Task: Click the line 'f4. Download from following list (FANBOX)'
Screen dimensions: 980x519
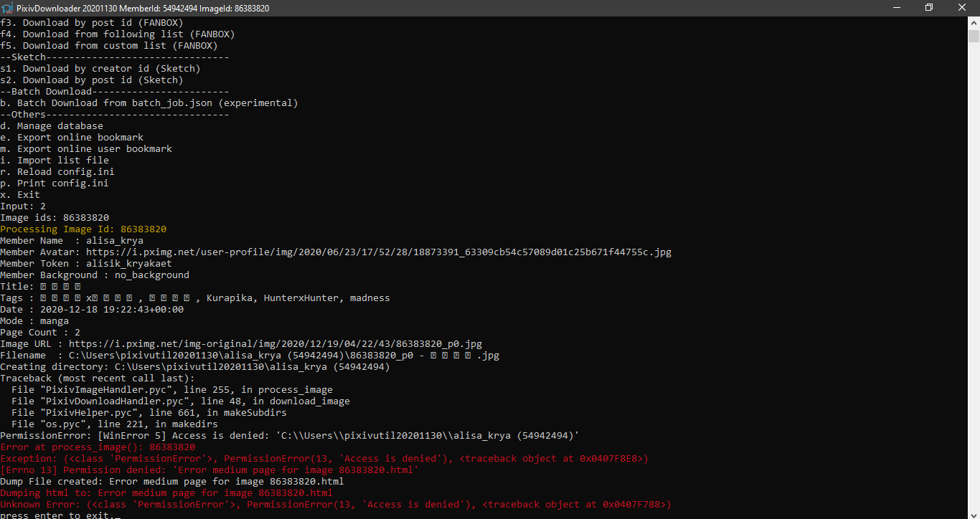Action: pyautogui.click(x=118, y=34)
